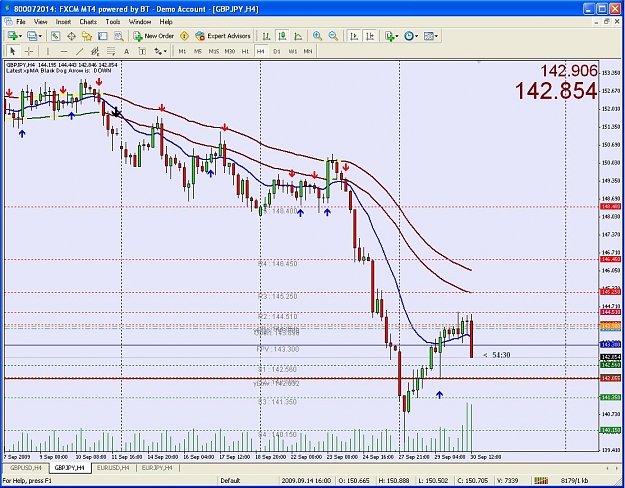Select the Fibonacci Retracement tool

point(110,51)
